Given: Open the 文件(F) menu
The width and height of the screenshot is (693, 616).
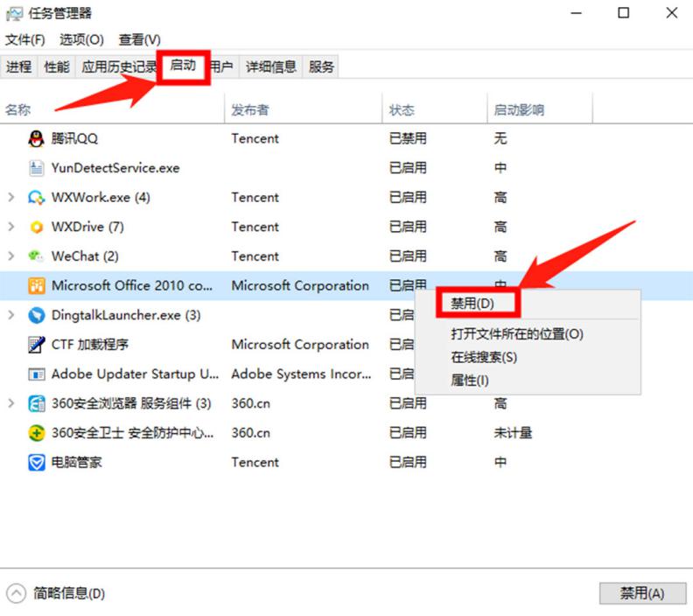Looking at the screenshot, I should [x=25, y=39].
